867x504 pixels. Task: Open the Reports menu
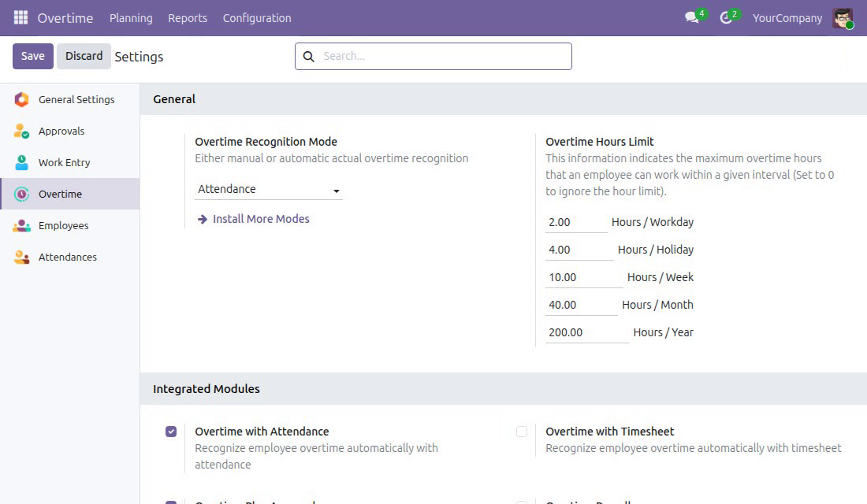coord(188,18)
